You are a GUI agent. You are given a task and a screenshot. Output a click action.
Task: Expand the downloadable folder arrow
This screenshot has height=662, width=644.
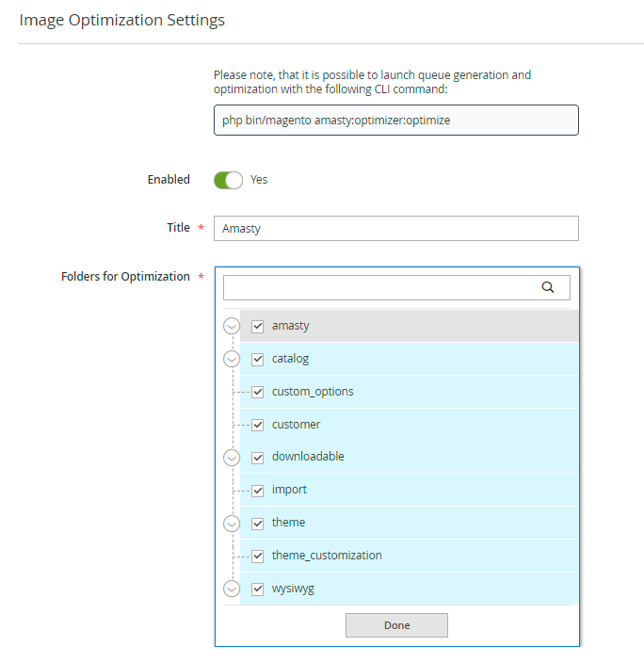(232, 458)
